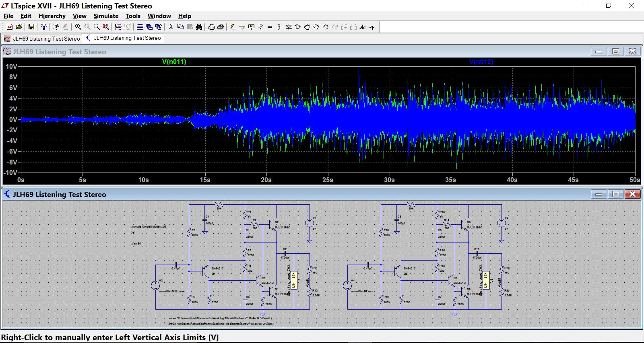Click the V(n011) green trace label
The height and width of the screenshot is (343, 644).
174,62
